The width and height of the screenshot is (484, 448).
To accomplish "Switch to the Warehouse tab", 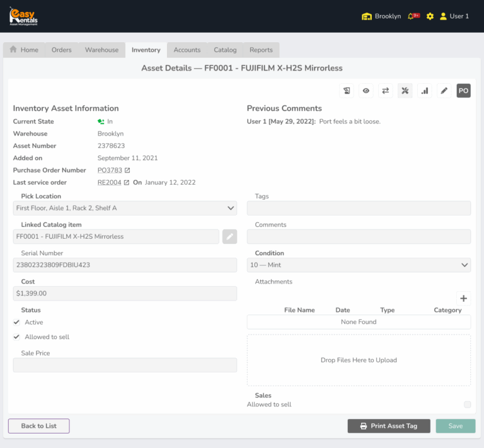I will pos(102,50).
